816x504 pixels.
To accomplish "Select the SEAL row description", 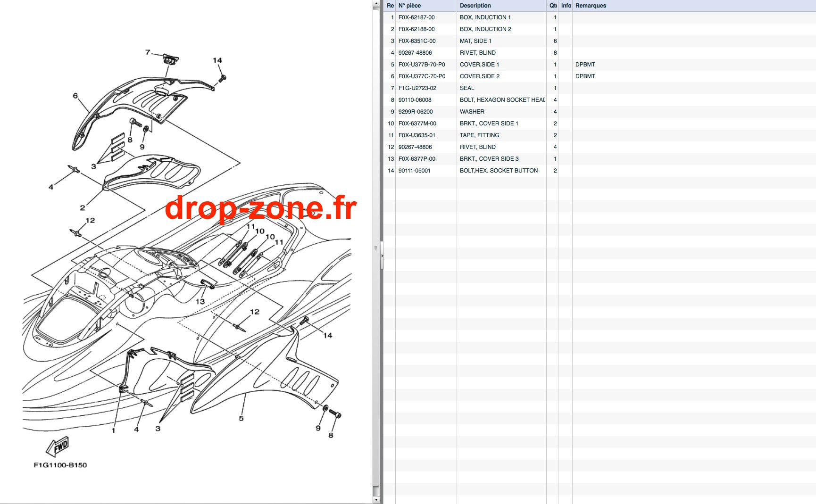I will coord(467,88).
